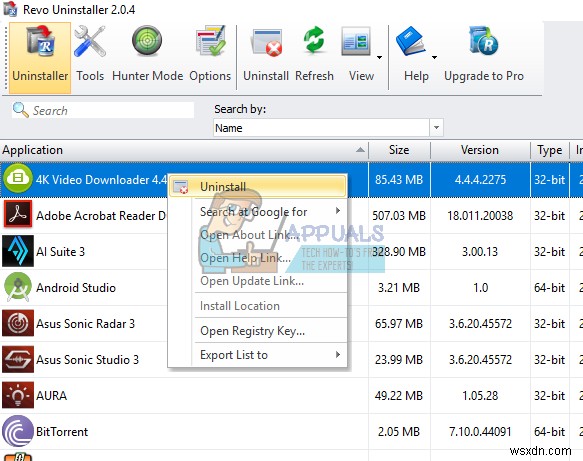This screenshot has height=461, width=583.
Task: Click 2.05 MB size cell
Action: pos(399,432)
